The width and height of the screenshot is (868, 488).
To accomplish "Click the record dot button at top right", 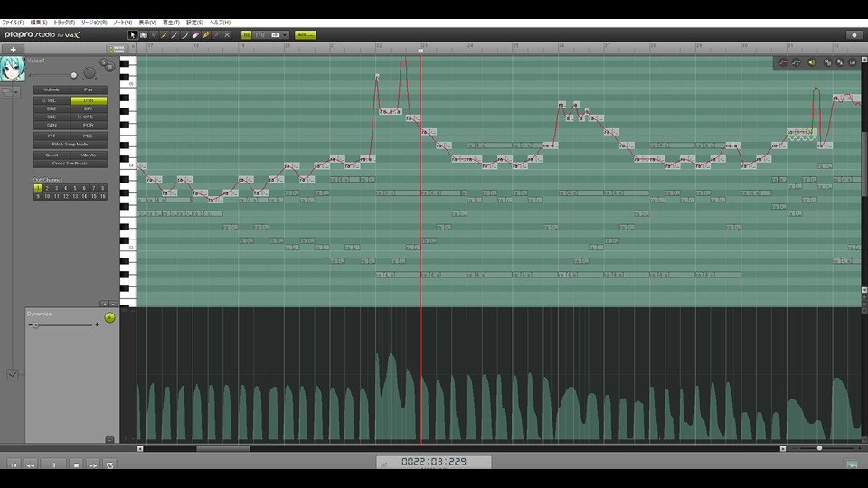I will click(x=854, y=35).
